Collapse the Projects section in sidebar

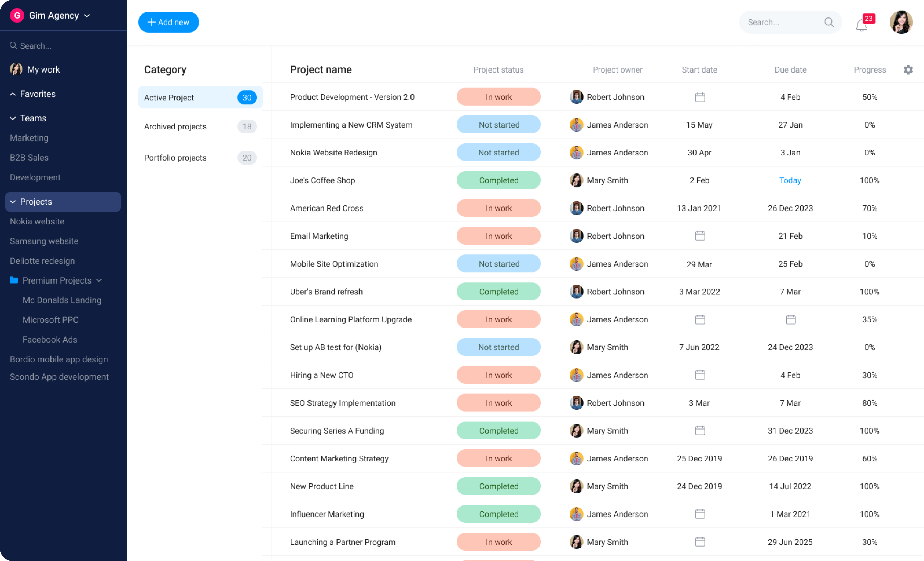pos(12,201)
